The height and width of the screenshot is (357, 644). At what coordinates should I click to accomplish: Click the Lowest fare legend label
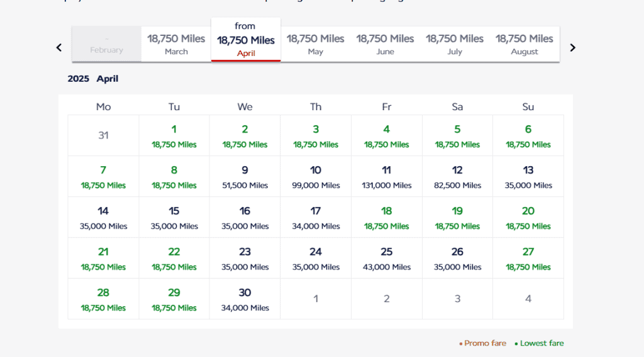click(541, 343)
